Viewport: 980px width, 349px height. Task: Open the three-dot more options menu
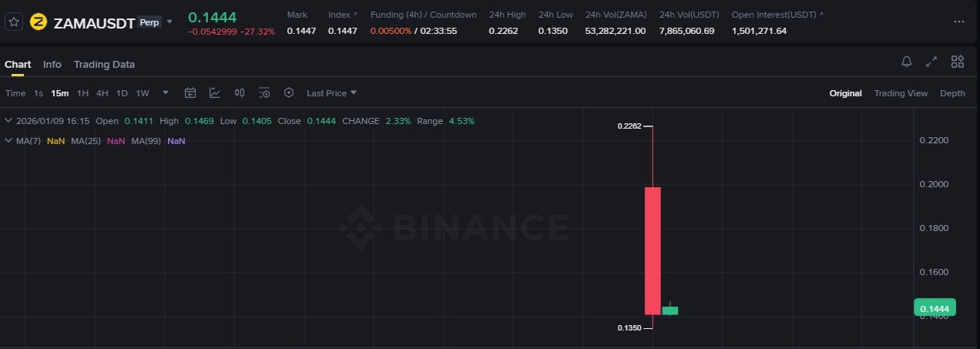coord(958,22)
